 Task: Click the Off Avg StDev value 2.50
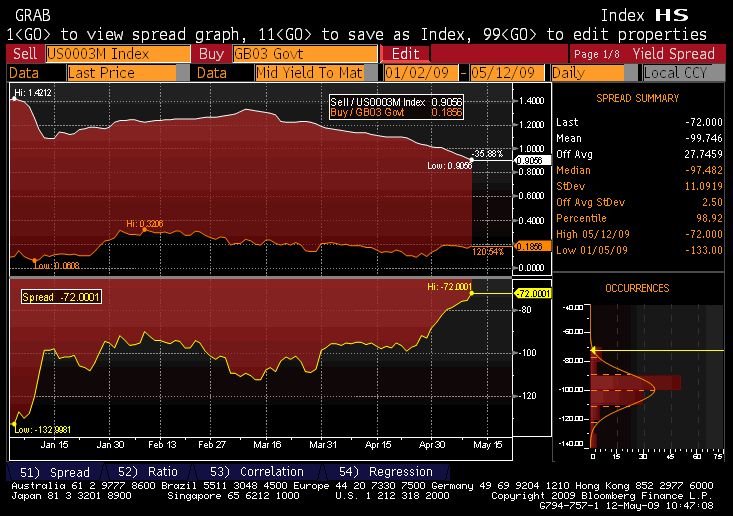coord(712,202)
